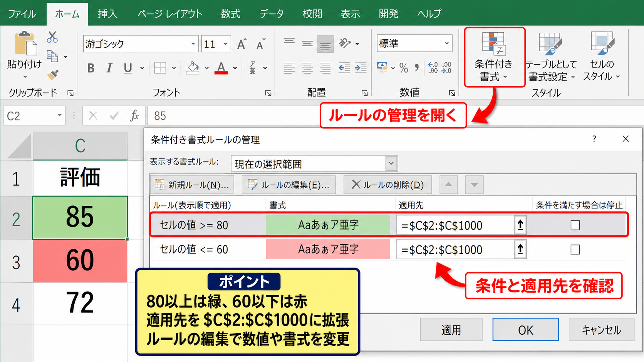This screenshot has height=362, width=644.
Task: Decrease indent icon
Action: (344, 68)
